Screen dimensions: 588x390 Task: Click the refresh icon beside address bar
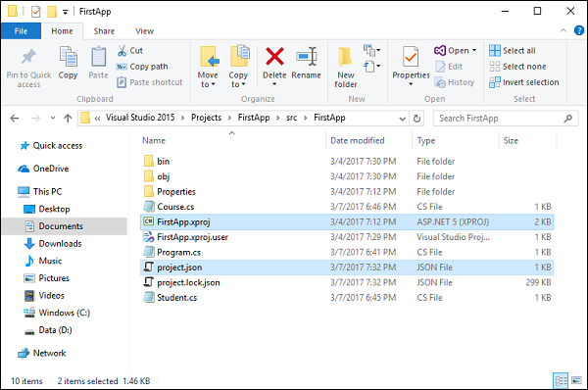pyautogui.click(x=416, y=119)
